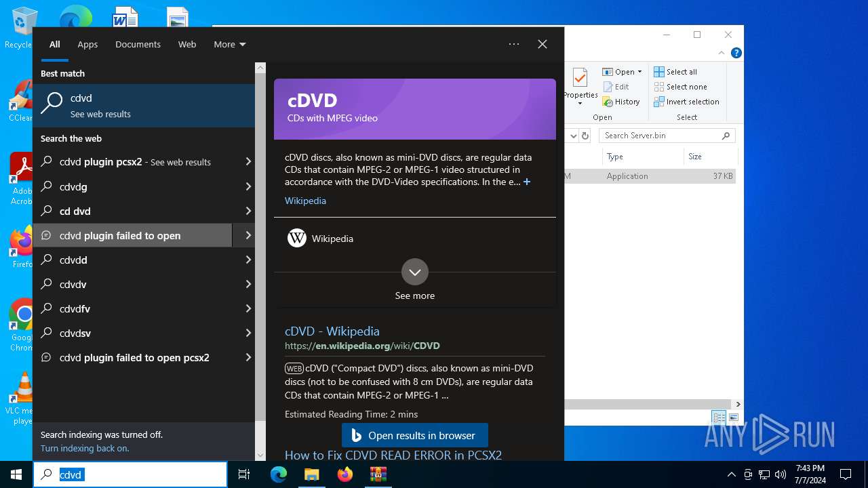Screen dimensions: 868x488
Task: Open WinRAR from taskbar
Action: [x=378, y=474]
